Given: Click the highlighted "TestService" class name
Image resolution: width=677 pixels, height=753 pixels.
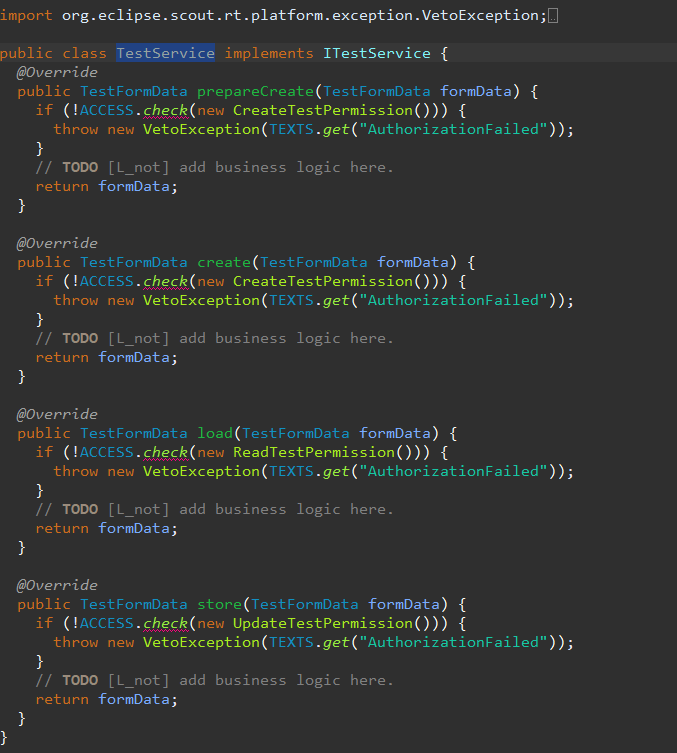Looking at the screenshot, I should (x=166, y=53).
